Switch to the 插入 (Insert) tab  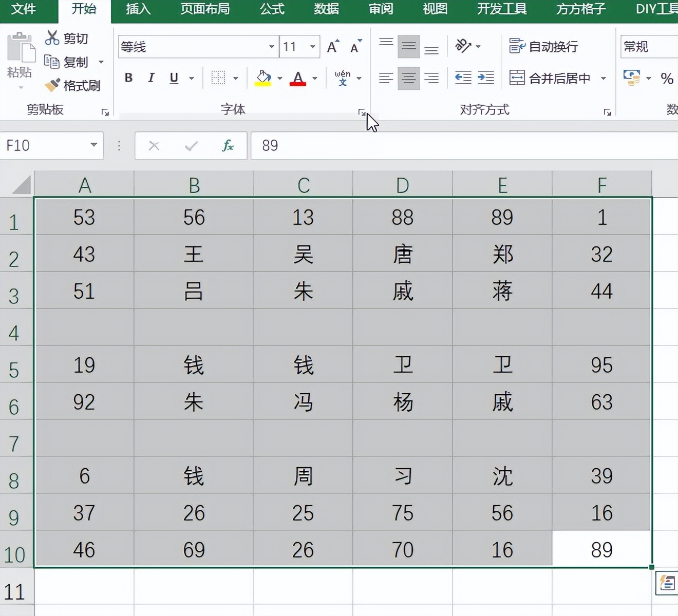coord(138,9)
